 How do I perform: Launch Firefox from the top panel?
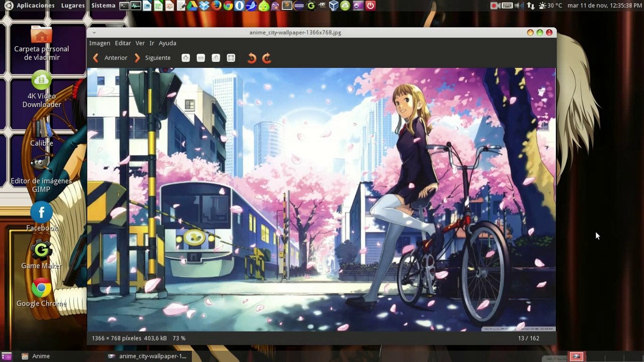216,6
